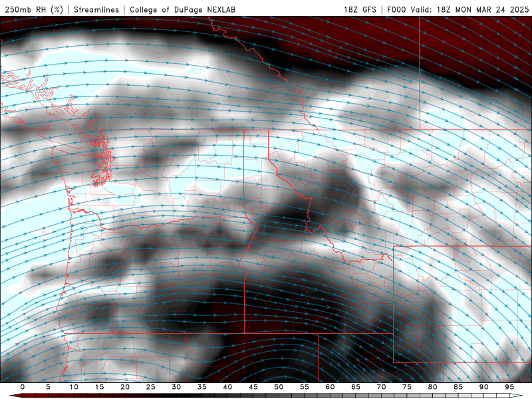Click the '80' colorbar scale label
This screenshot has width=532, height=399.
coord(433,387)
